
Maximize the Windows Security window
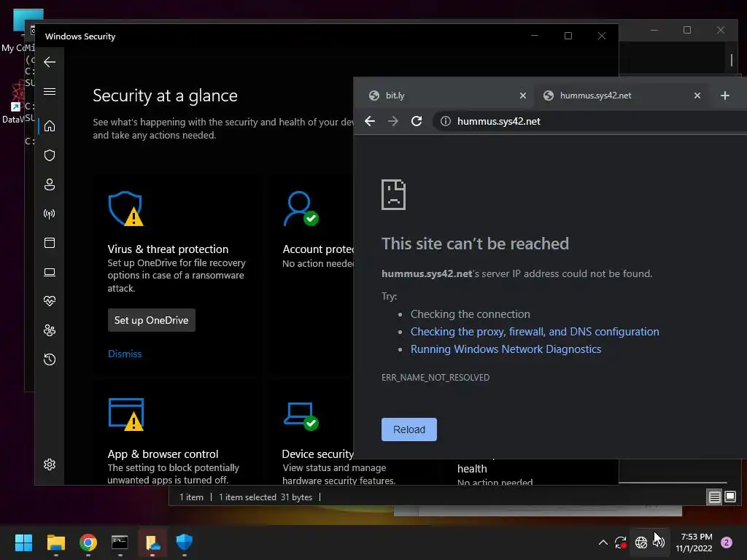[568, 36]
